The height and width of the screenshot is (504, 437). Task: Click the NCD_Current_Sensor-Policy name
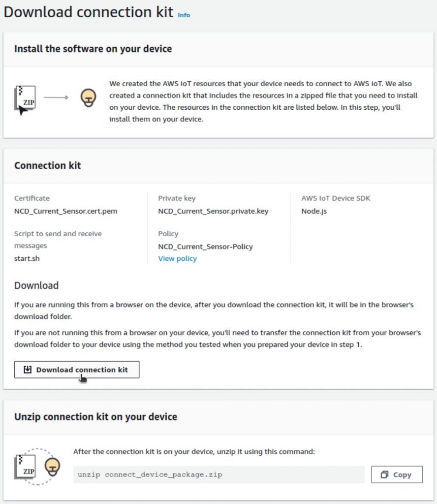205,247
